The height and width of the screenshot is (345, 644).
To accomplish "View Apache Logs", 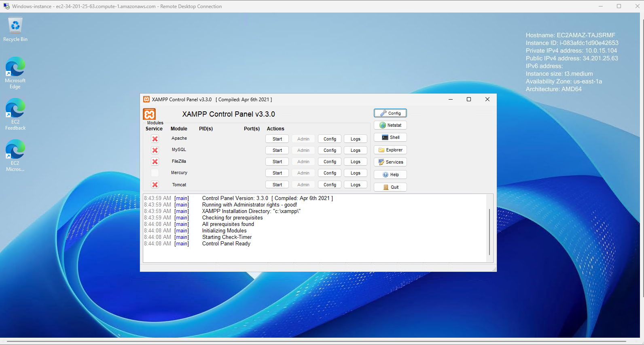I will pos(356,139).
